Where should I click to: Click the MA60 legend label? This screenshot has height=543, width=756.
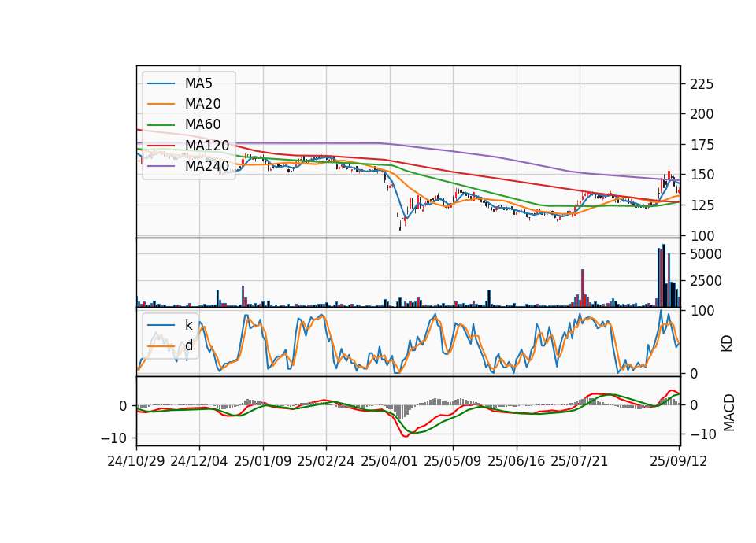[203, 125]
